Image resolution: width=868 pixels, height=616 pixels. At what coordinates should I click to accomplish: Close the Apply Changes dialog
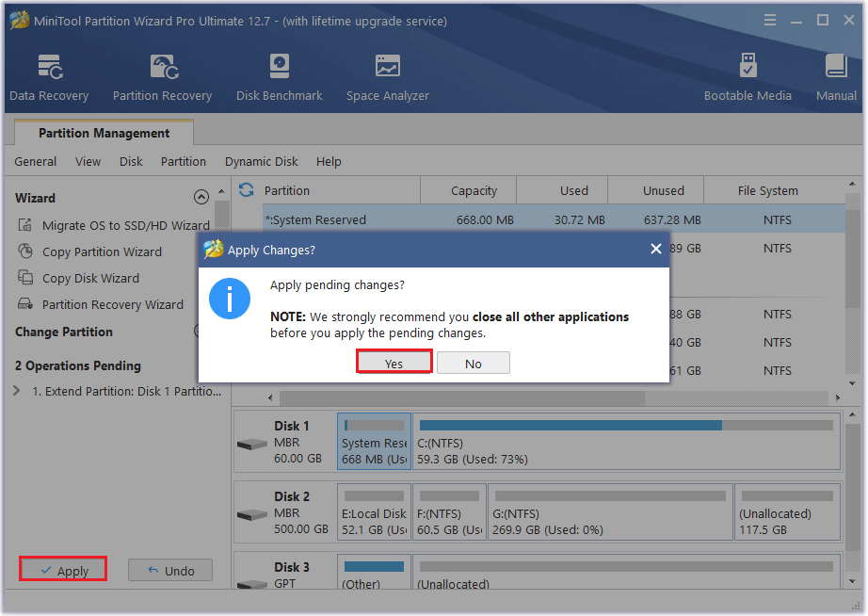coord(655,250)
